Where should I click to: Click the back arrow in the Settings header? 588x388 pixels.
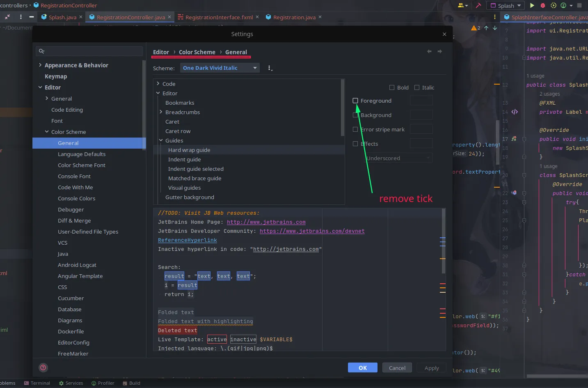pos(429,51)
